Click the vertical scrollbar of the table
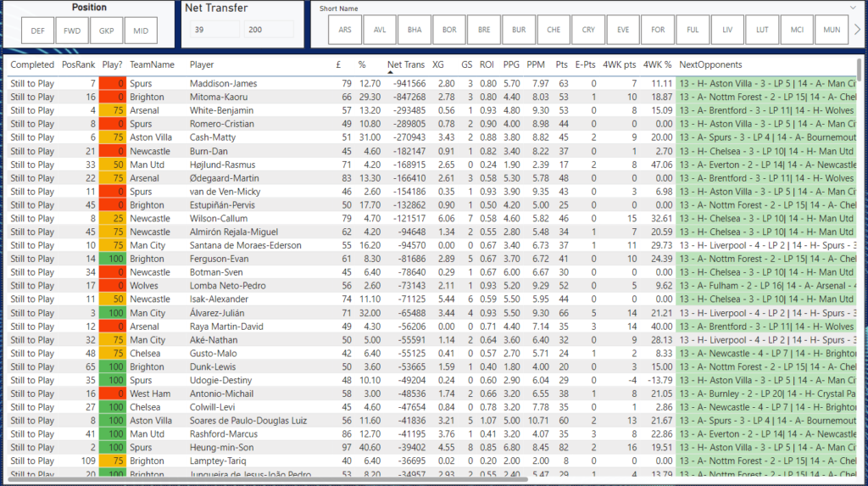 pos(860,71)
